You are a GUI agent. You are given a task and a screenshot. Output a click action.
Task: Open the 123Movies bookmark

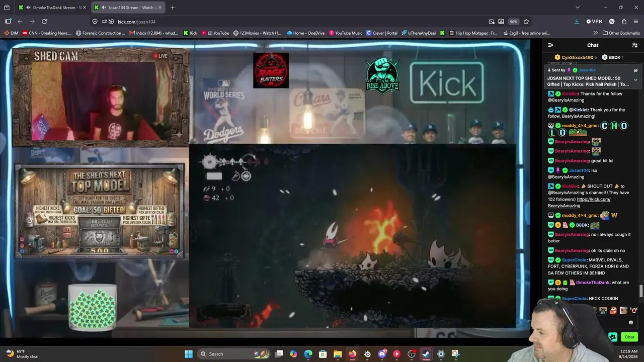tap(257, 33)
